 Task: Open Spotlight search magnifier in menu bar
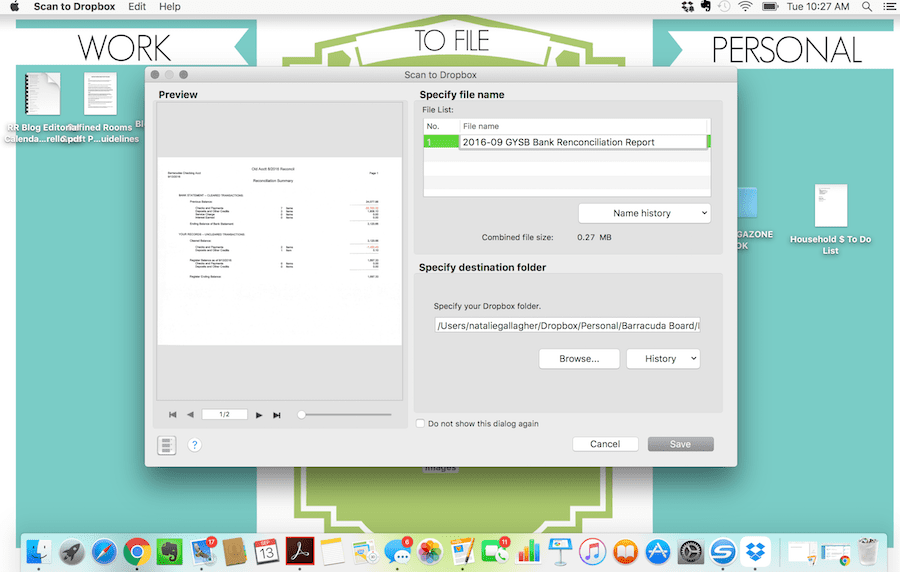[867, 6]
